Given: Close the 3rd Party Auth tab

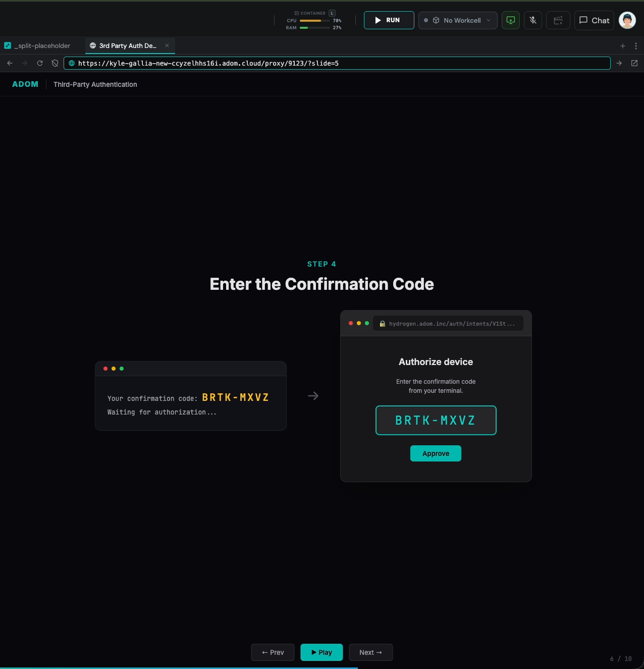Looking at the screenshot, I should click(x=167, y=45).
